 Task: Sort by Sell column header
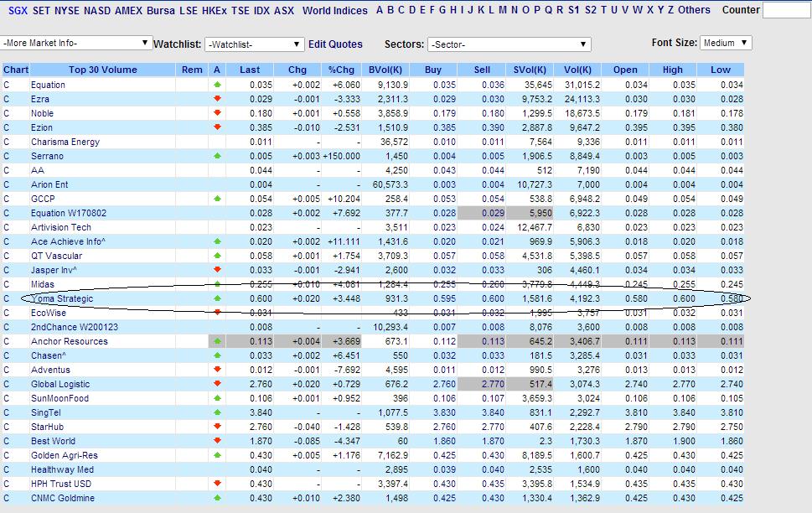click(482, 70)
